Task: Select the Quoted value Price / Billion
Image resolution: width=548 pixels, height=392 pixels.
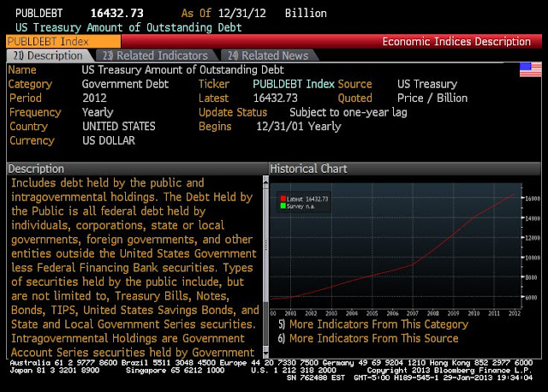Action: click(432, 98)
